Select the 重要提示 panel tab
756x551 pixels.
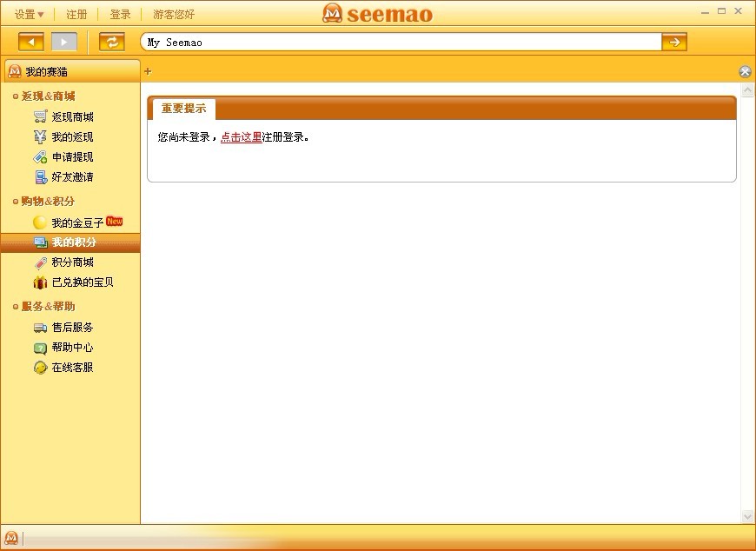183,109
